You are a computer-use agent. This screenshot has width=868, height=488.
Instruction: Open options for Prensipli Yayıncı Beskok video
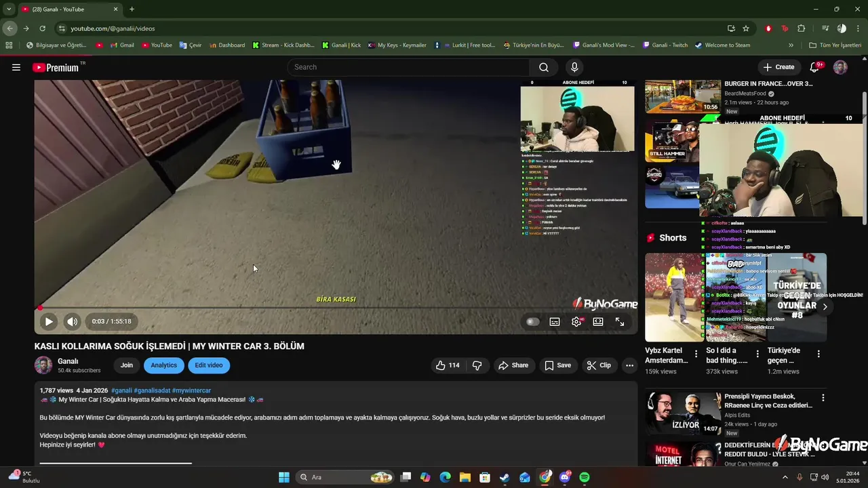pyautogui.click(x=823, y=398)
